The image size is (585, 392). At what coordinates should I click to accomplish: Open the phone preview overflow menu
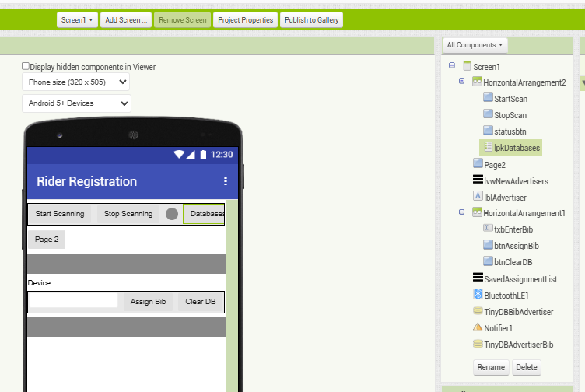226,181
